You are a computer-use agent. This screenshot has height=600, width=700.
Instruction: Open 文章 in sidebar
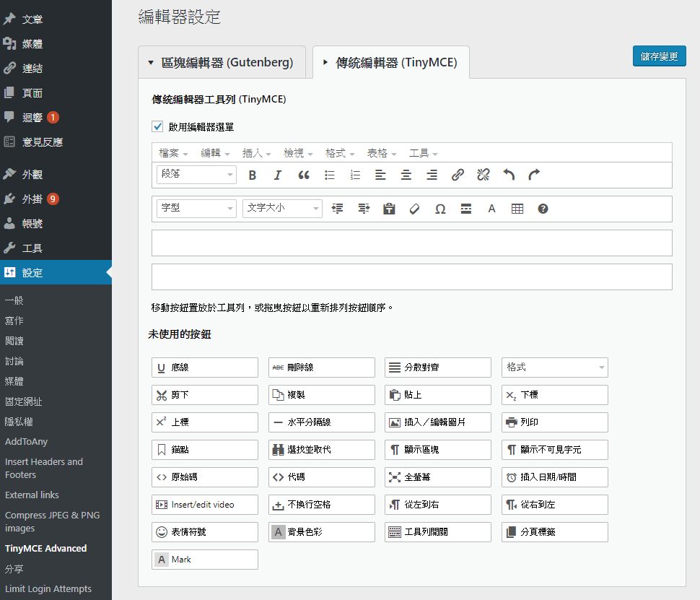coord(56,19)
